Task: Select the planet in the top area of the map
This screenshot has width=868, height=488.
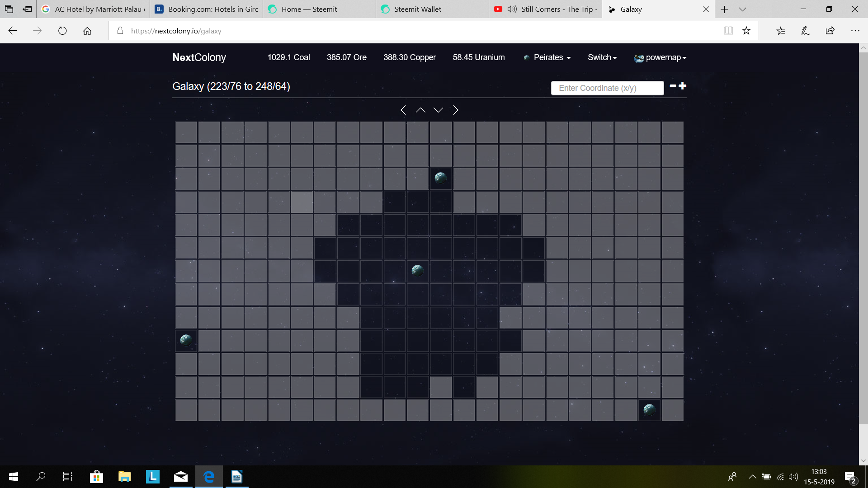Action: tap(441, 178)
